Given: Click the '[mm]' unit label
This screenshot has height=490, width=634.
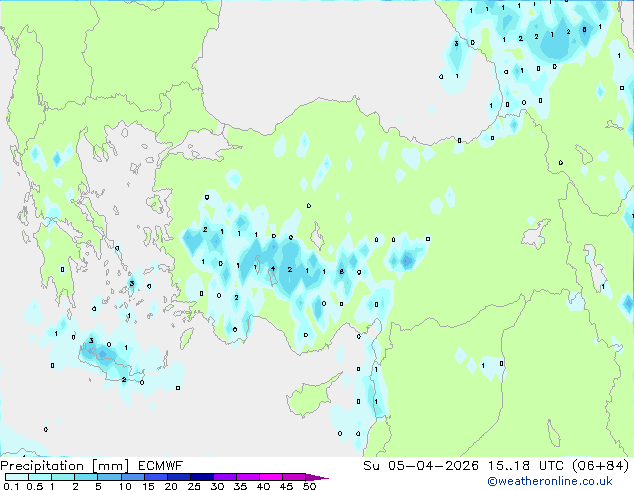Looking at the screenshot, I should tap(110, 466).
